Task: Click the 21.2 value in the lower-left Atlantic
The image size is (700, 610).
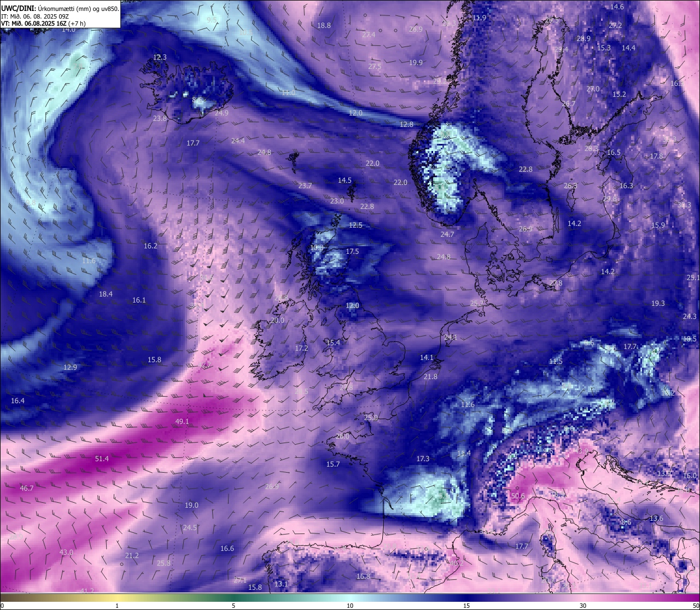Action: click(x=132, y=555)
